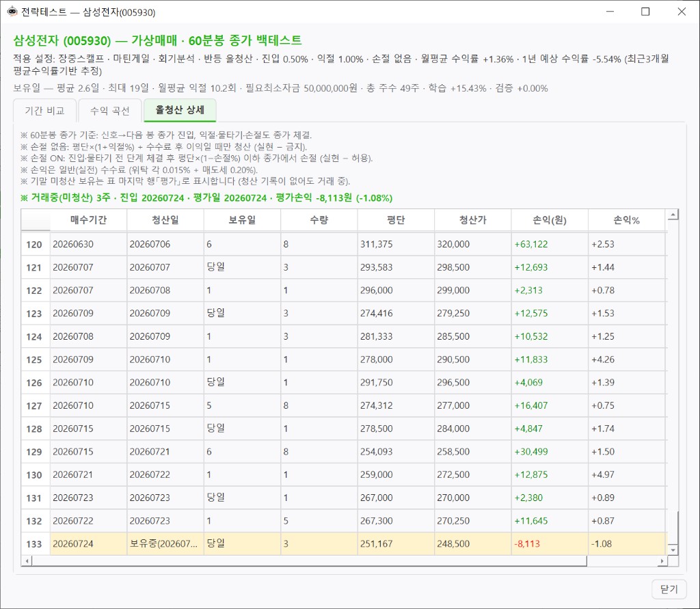Click profit cell +63,122

[550, 244]
